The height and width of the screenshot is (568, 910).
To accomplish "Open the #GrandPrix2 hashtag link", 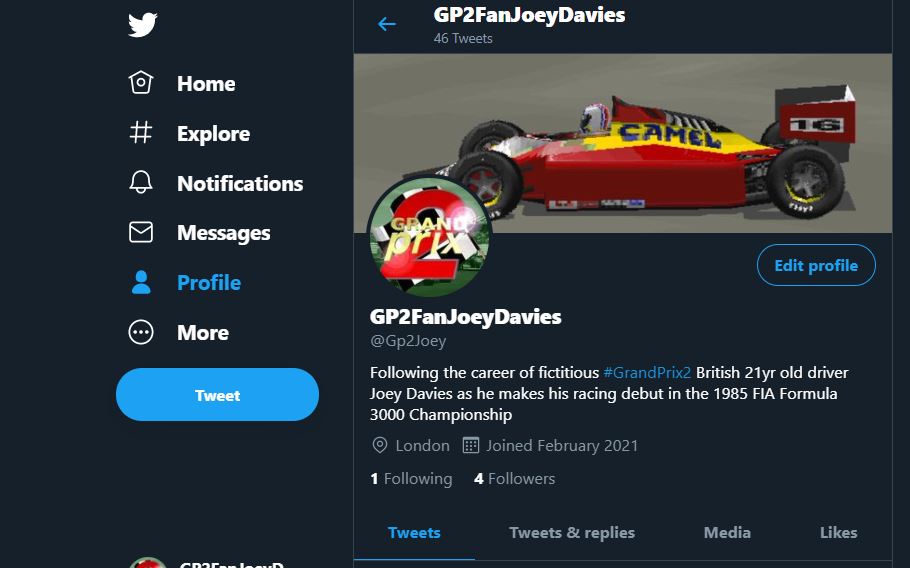I will pyautogui.click(x=647, y=373).
